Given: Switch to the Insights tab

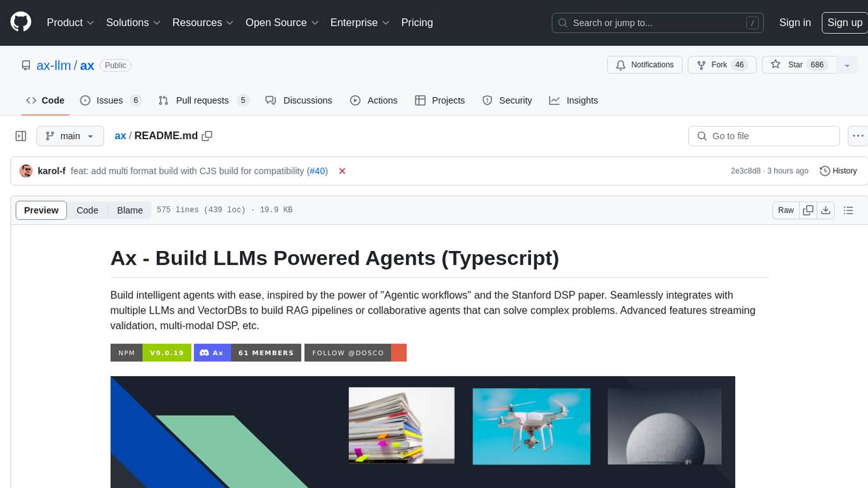Looking at the screenshot, I should (574, 100).
